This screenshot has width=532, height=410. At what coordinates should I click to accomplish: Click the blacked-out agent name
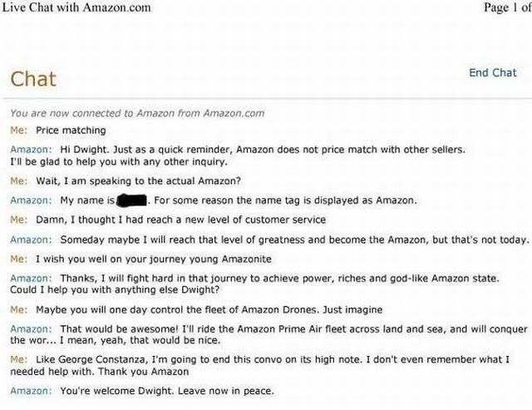tap(132, 200)
